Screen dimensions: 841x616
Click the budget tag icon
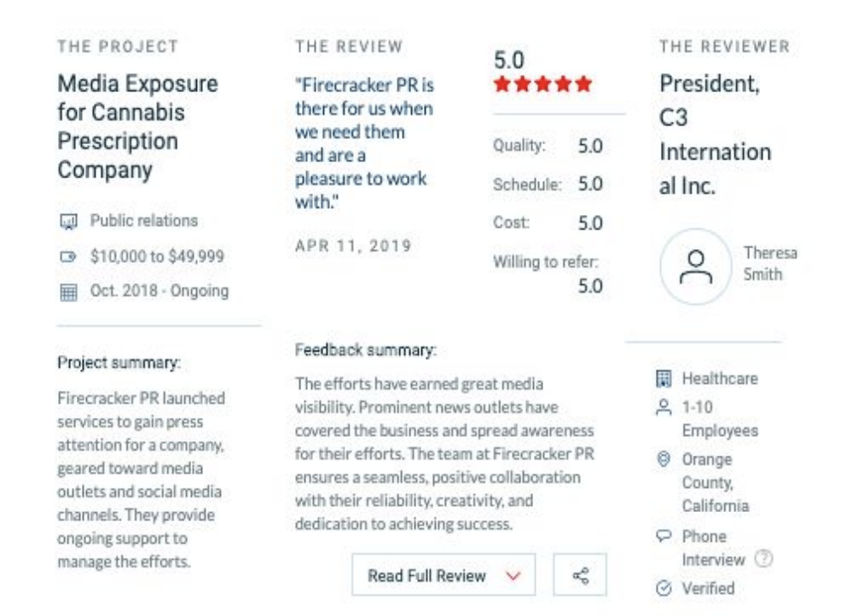coord(68,257)
